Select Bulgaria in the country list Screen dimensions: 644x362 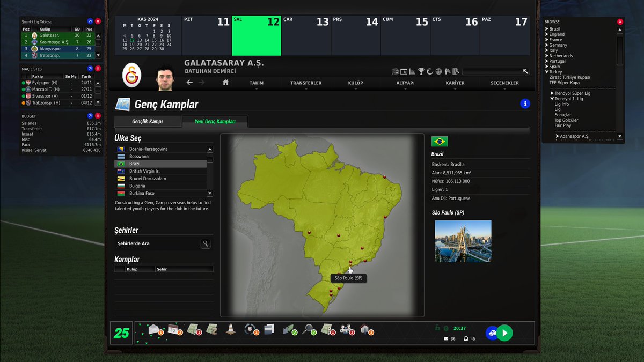[160, 186]
